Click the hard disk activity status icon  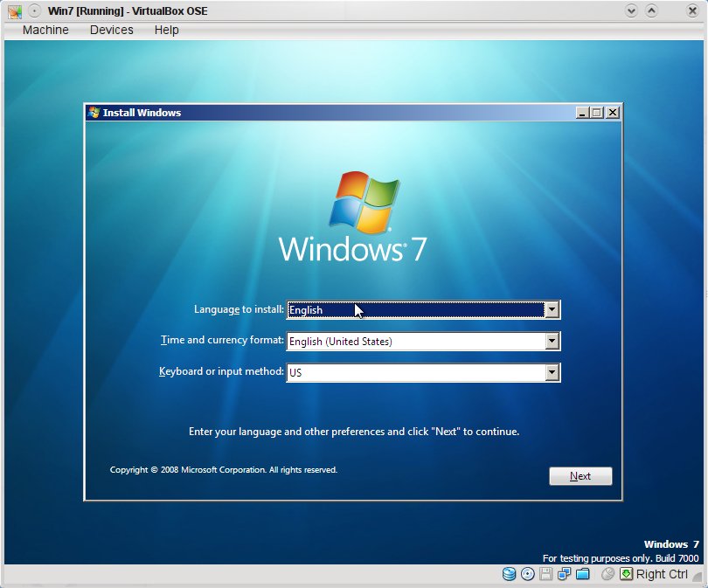(509, 574)
